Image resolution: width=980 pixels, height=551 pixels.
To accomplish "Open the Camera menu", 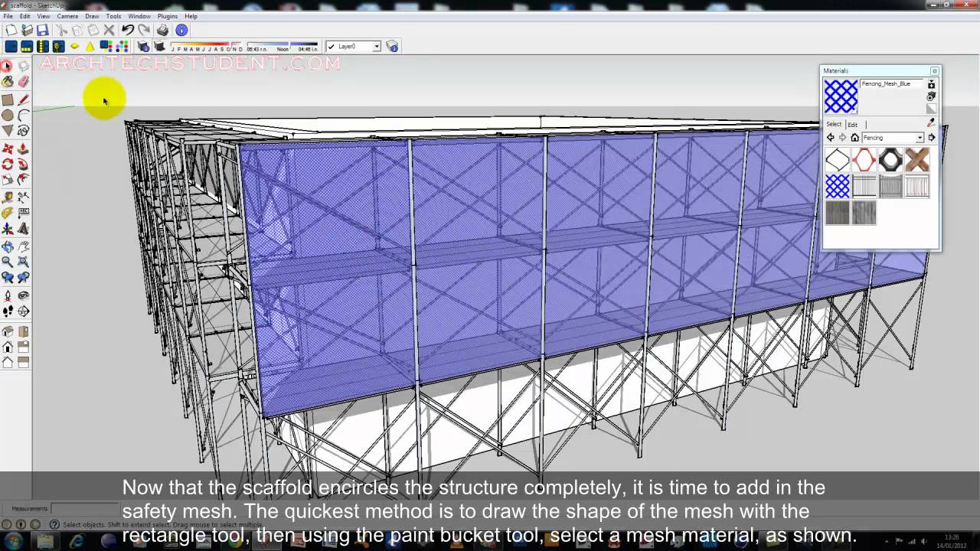I will 67,16.
